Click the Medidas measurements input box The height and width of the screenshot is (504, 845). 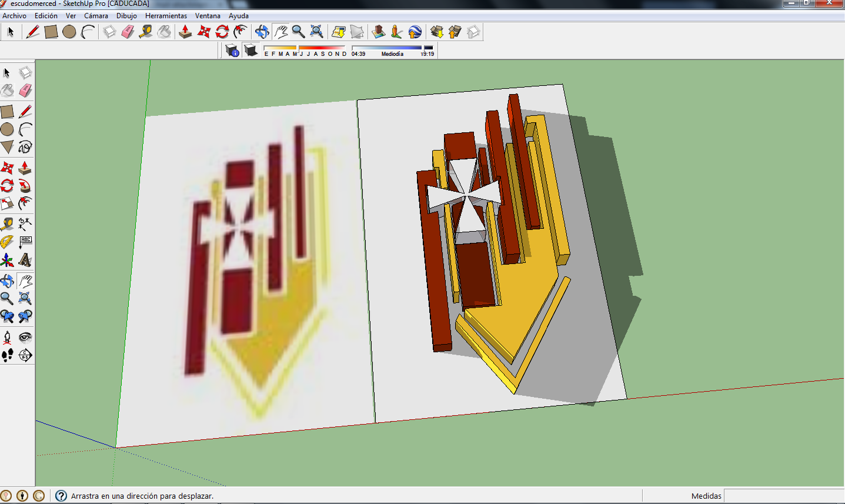click(x=784, y=496)
